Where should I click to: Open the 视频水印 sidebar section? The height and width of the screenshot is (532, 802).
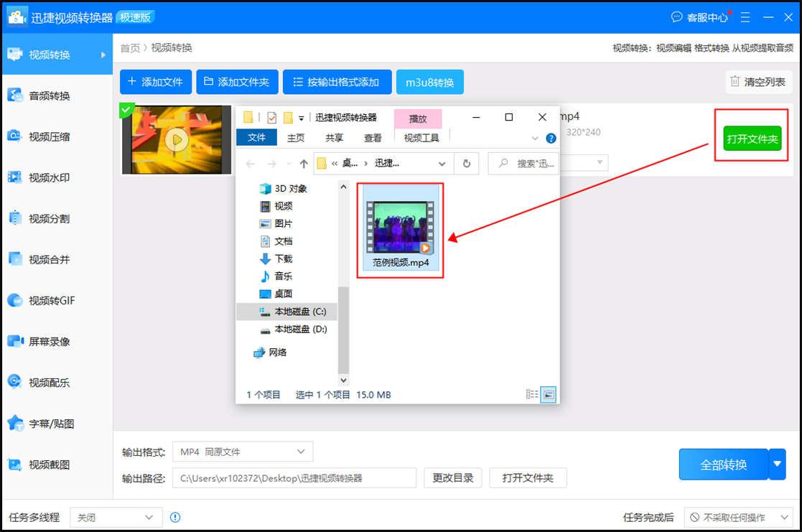click(56, 177)
